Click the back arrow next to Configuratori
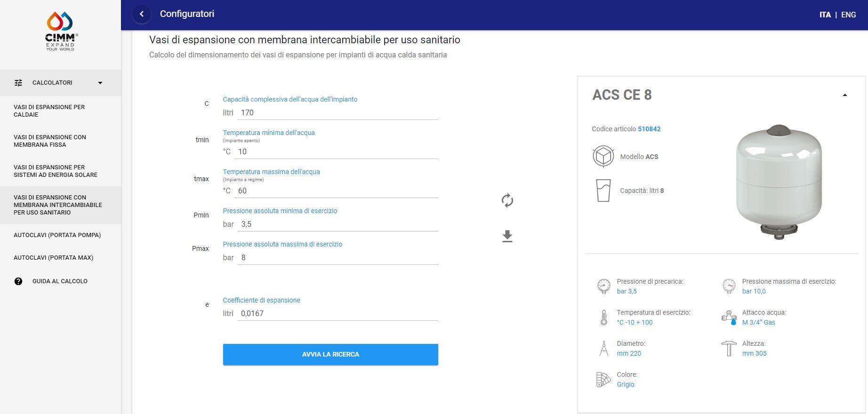This screenshot has width=868, height=414. 142,14
